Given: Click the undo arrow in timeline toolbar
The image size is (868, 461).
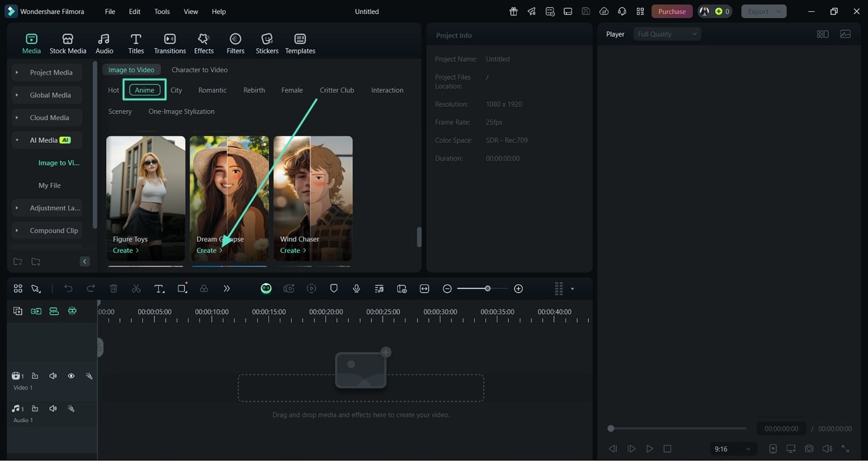Looking at the screenshot, I should pyautogui.click(x=68, y=289).
